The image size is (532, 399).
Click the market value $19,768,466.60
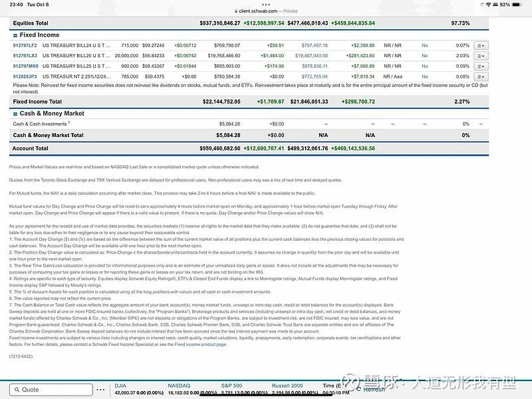(224, 56)
